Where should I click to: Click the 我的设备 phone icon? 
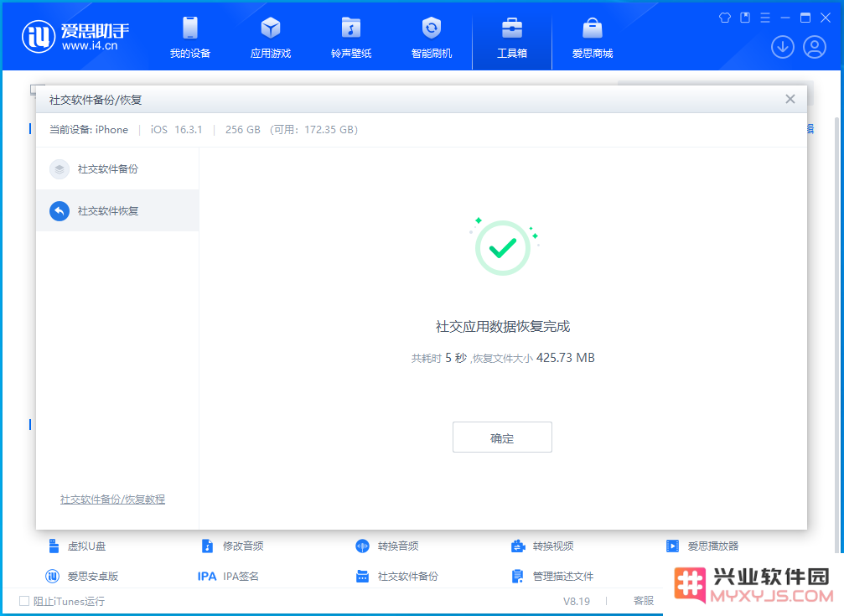click(x=190, y=28)
